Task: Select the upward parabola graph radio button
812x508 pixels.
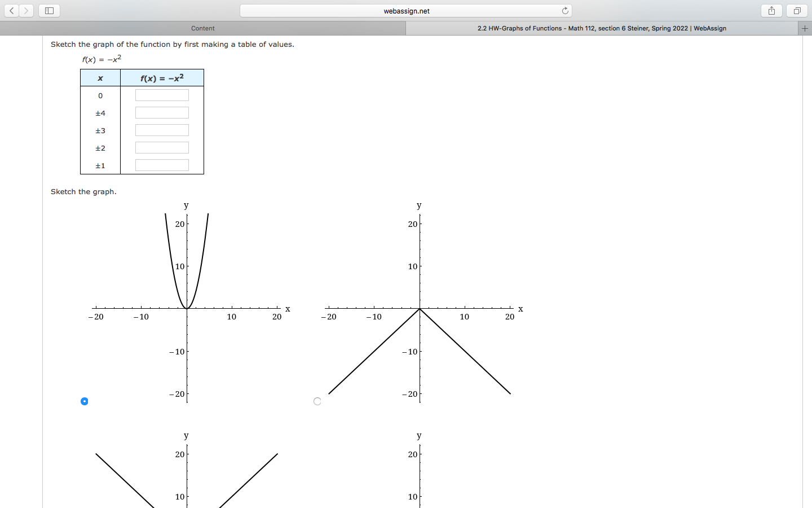Action: pos(85,401)
